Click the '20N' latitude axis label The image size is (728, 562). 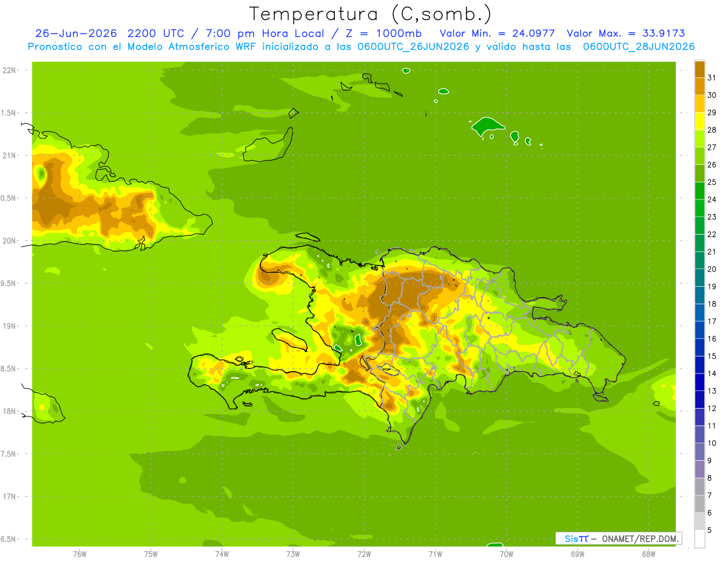(x=9, y=241)
